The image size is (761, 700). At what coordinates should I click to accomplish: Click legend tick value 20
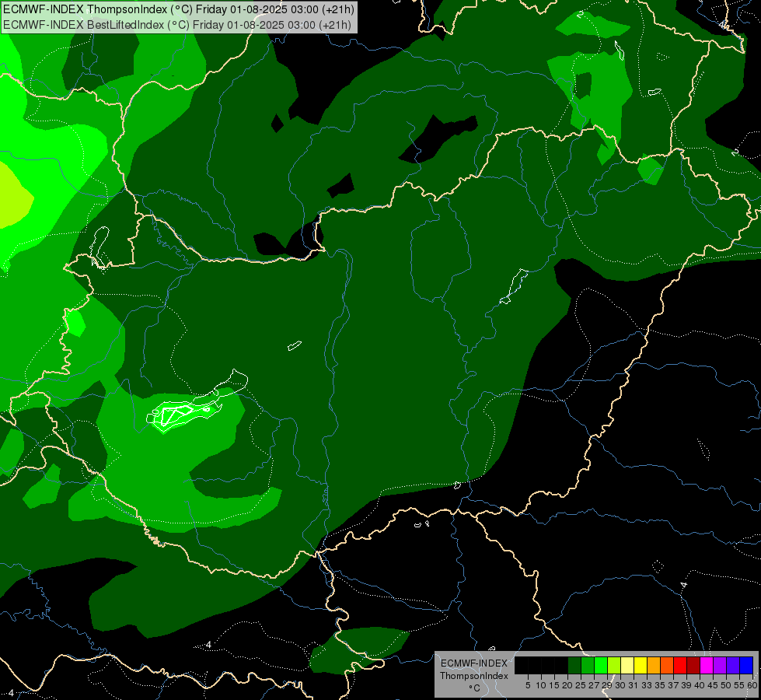tap(567, 685)
